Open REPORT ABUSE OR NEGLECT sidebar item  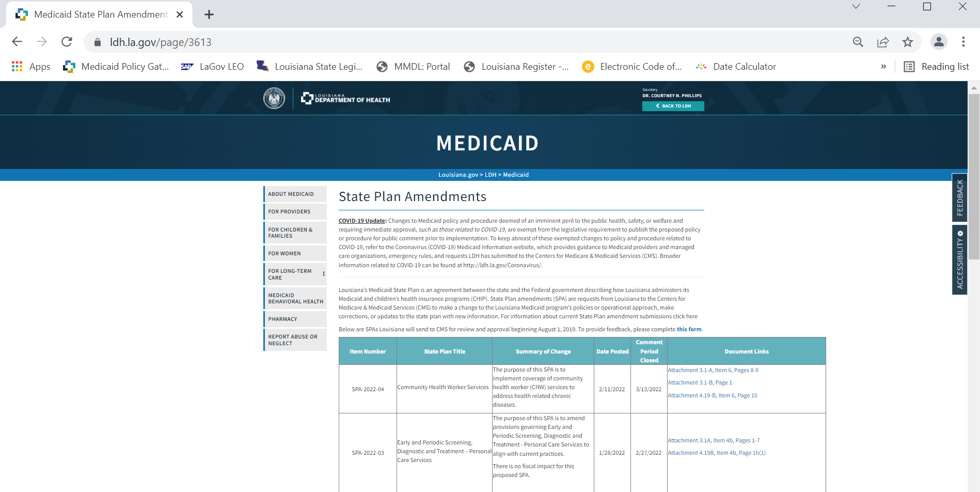295,340
